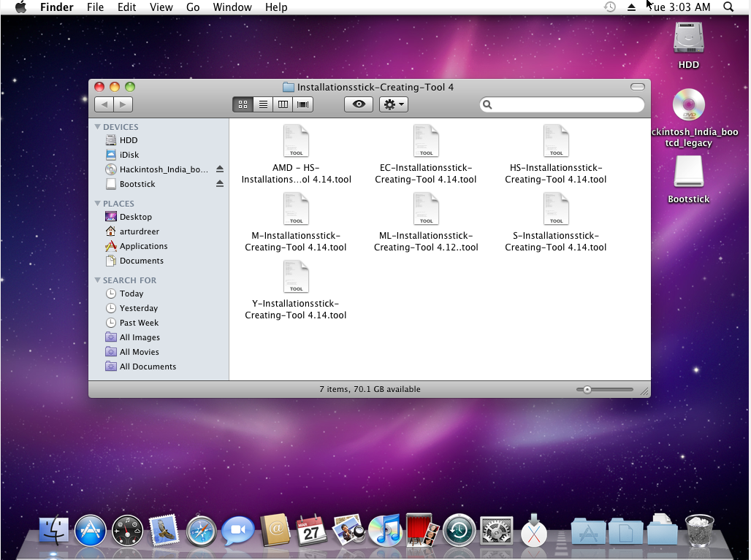Viewport: 751px width, 560px height.
Task: Switch to column view mode
Action: tap(283, 104)
